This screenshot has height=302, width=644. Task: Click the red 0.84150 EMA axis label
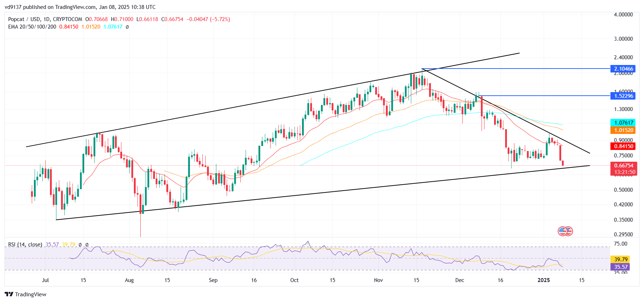point(623,146)
